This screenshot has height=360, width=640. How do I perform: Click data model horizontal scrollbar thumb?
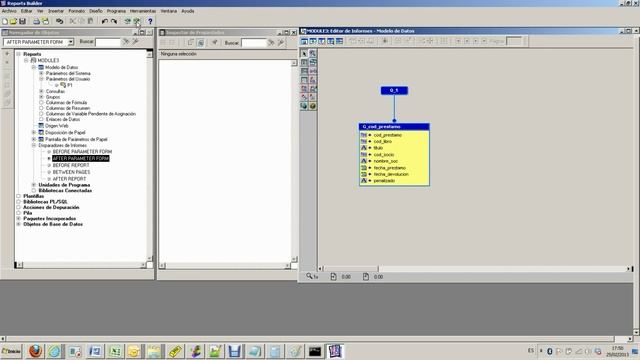coord(351,269)
